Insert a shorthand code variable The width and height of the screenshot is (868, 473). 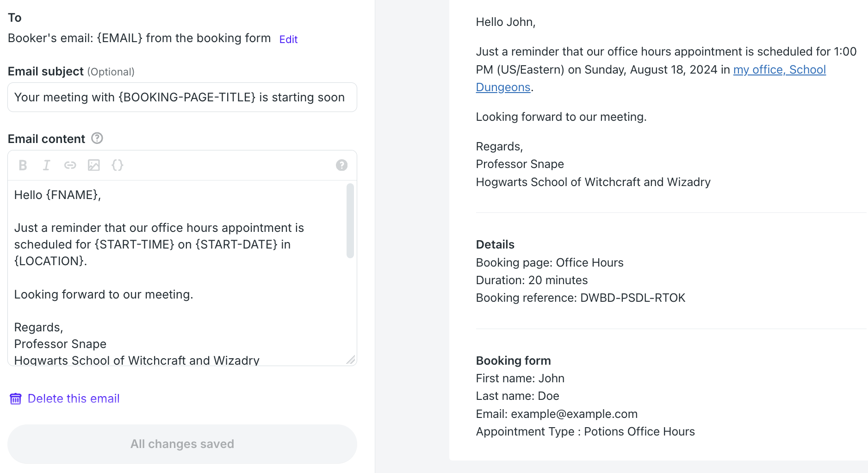(118, 165)
